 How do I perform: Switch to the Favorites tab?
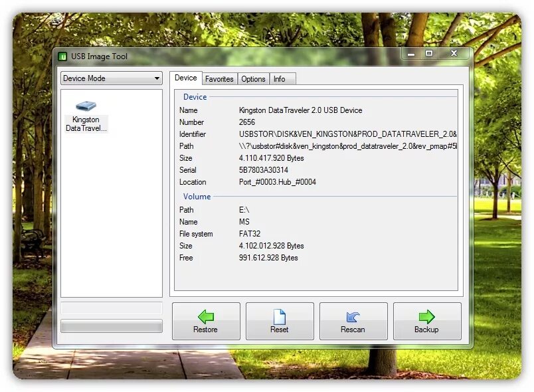point(219,79)
